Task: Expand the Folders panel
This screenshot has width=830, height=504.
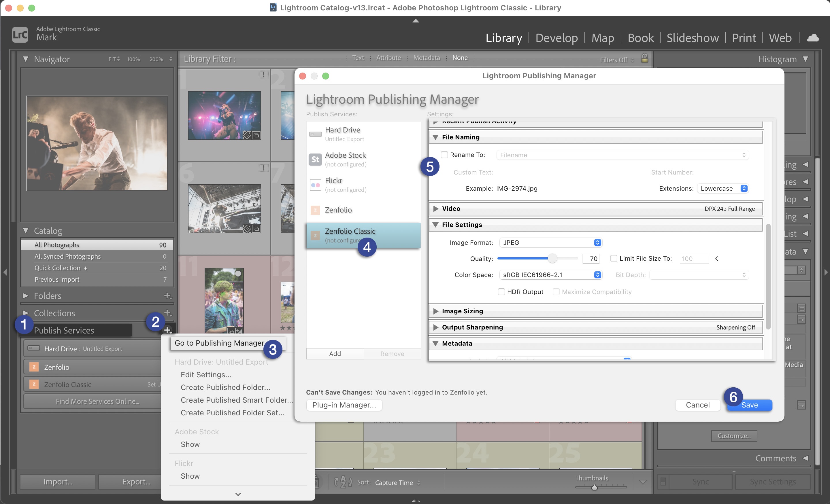Action: (26, 295)
